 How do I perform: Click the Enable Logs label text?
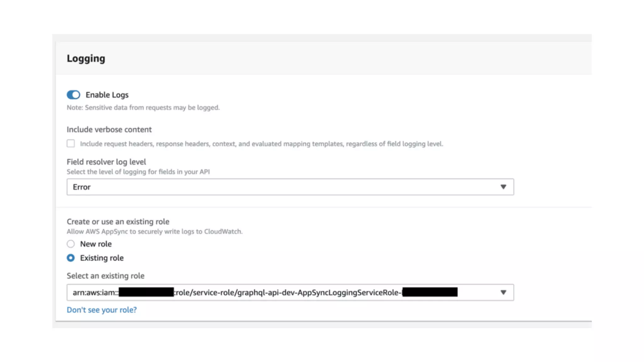(x=107, y=95)
